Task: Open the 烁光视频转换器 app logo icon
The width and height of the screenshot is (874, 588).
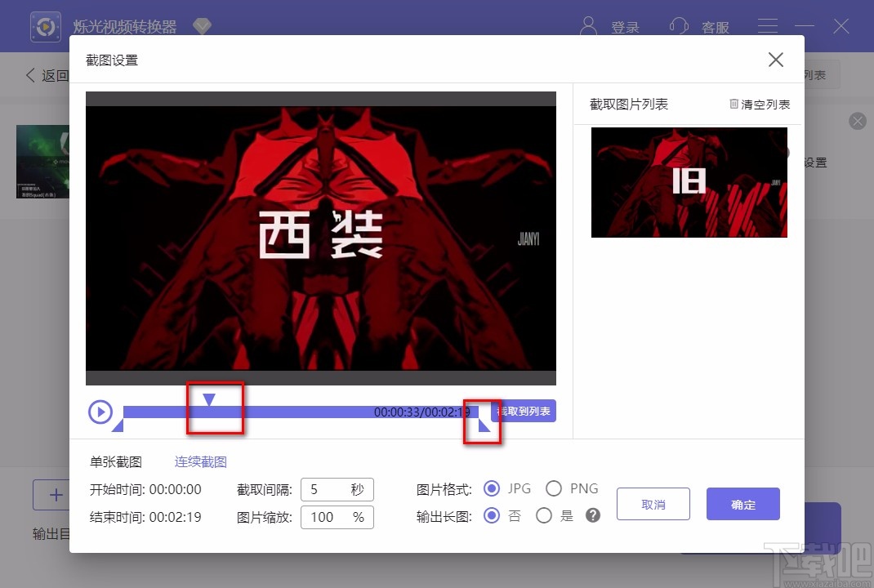Action: point(46,26)
